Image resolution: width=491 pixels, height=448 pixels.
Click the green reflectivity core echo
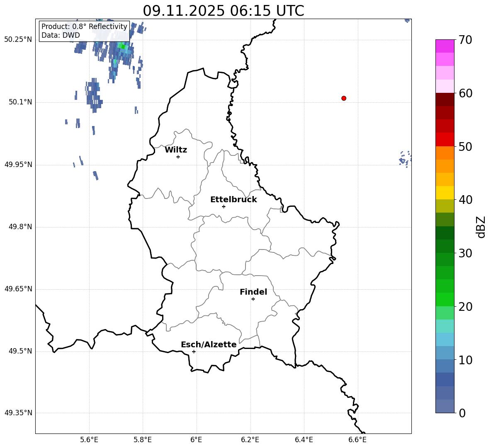(x=122, y=46)
